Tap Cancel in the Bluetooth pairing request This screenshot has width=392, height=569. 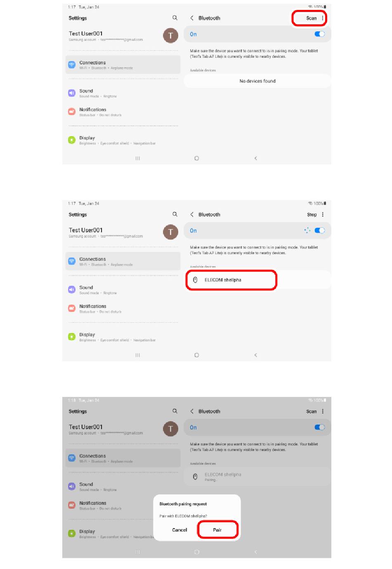click(x=179, y=530)
